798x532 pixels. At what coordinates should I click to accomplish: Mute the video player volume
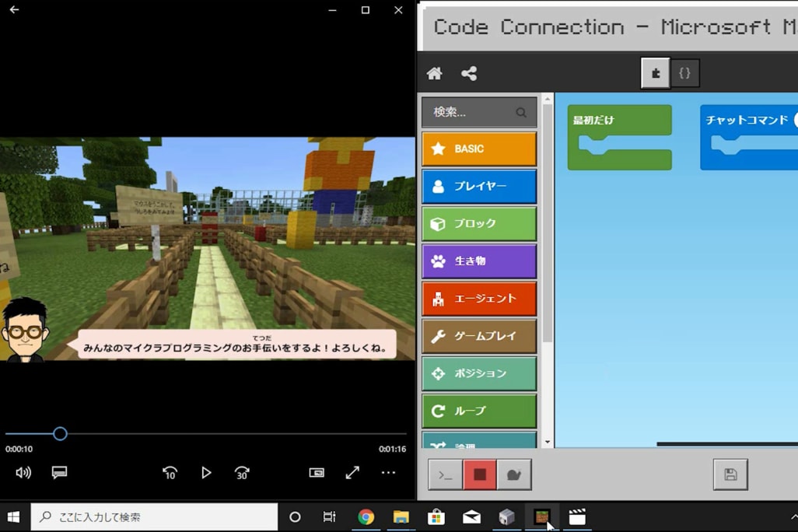point(23,473)
